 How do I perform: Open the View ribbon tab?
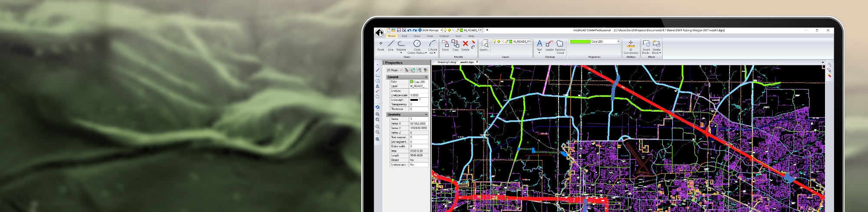(x=430, y=36)
